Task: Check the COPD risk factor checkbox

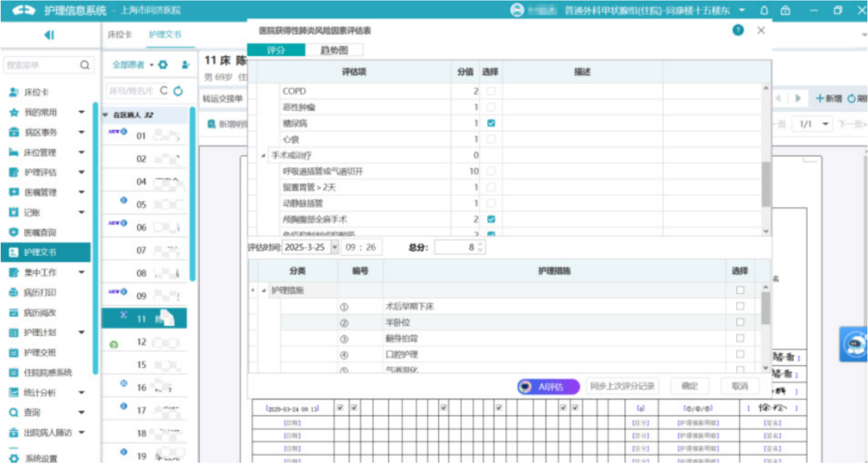Action: coord(490,92)
